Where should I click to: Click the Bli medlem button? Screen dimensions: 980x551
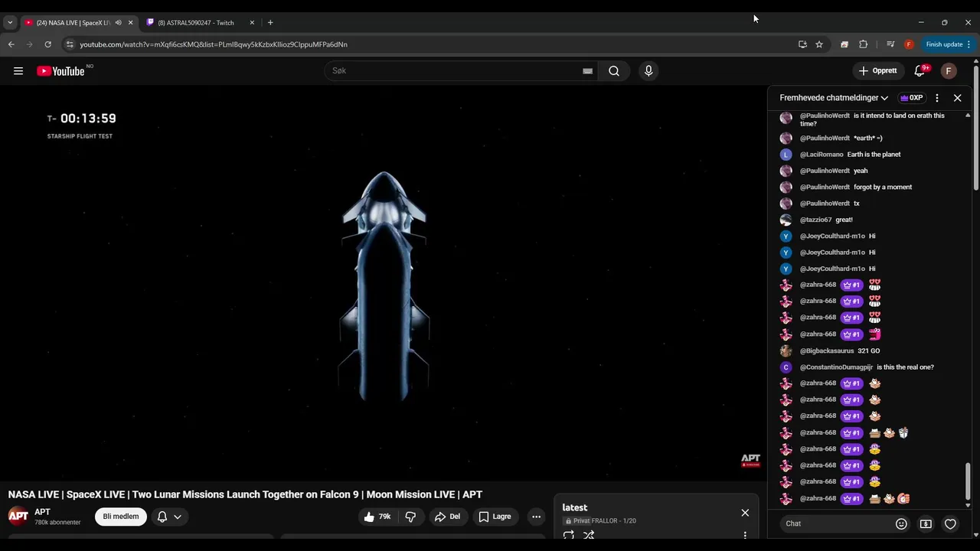(121, 517)
